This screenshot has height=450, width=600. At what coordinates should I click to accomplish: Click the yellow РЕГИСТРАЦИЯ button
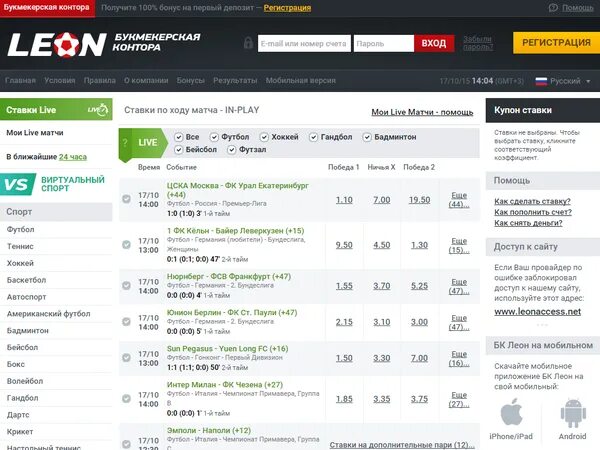556,42
